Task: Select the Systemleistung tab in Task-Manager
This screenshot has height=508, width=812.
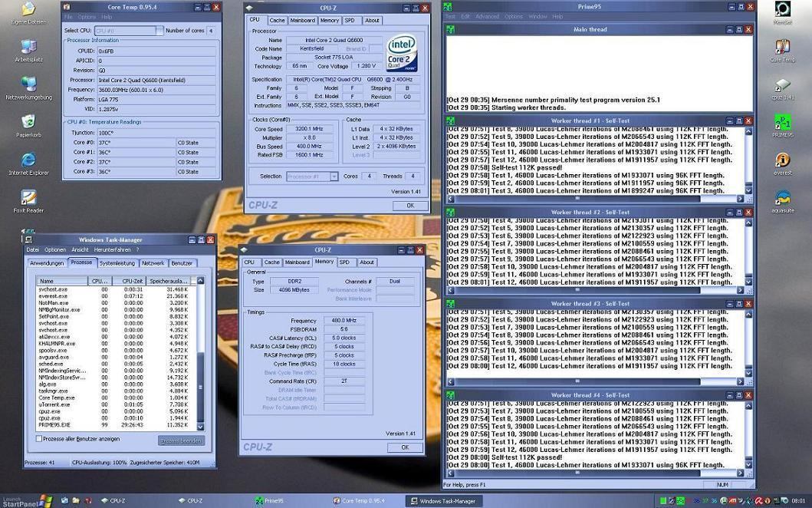Action: (x=117, y=263)
